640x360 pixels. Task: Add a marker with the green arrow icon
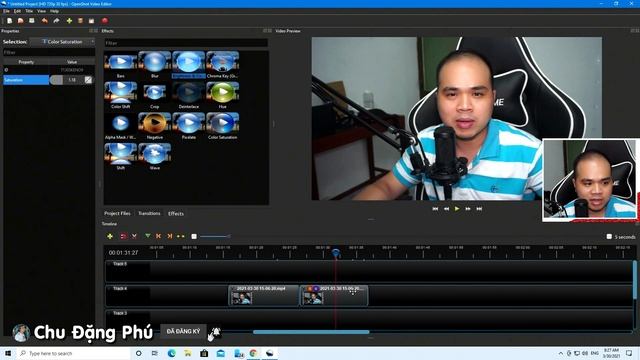pos(148,236)
